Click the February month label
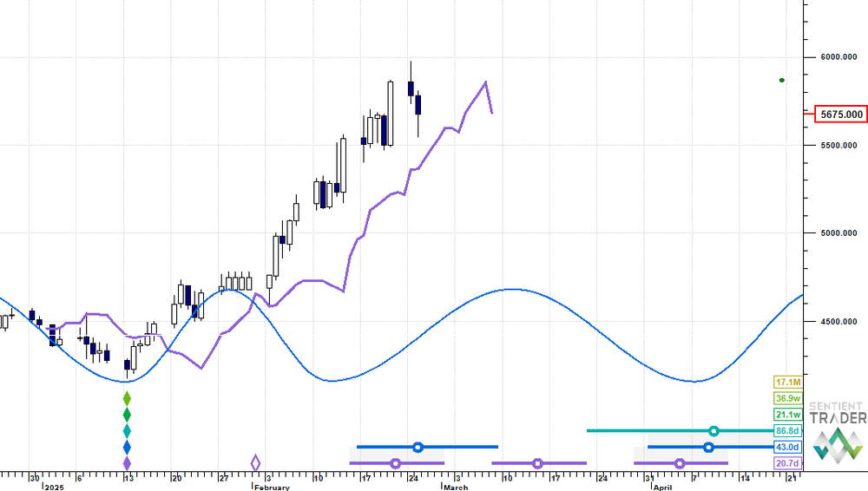868x491 pixels. (x=272, y=488)
